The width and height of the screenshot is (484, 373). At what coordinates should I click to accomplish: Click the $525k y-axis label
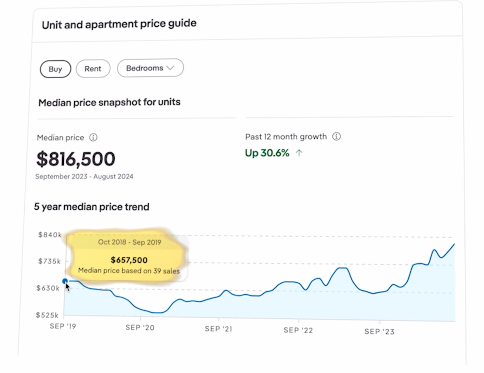pyautogui.click(x=47, y=315)
